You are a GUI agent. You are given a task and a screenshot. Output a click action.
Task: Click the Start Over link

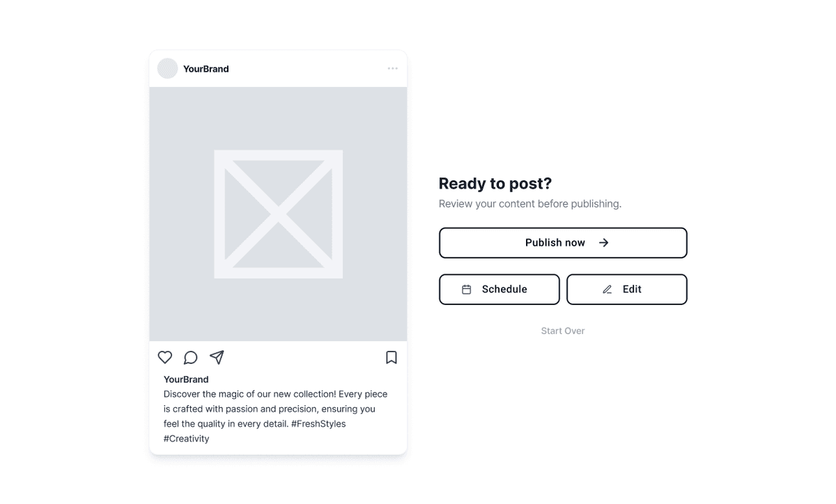pos(563,331)
